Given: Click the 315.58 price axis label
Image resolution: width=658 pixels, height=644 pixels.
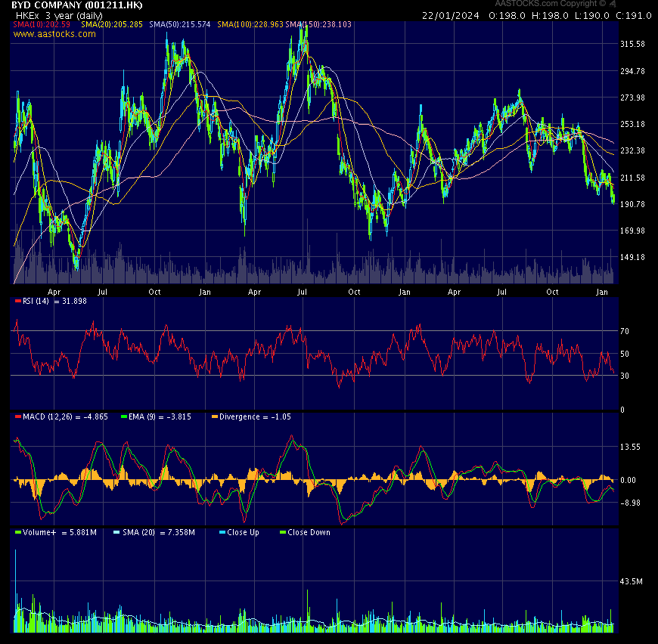Looking at the screenshot, I should pyautogui.click(x=632, y=44).
